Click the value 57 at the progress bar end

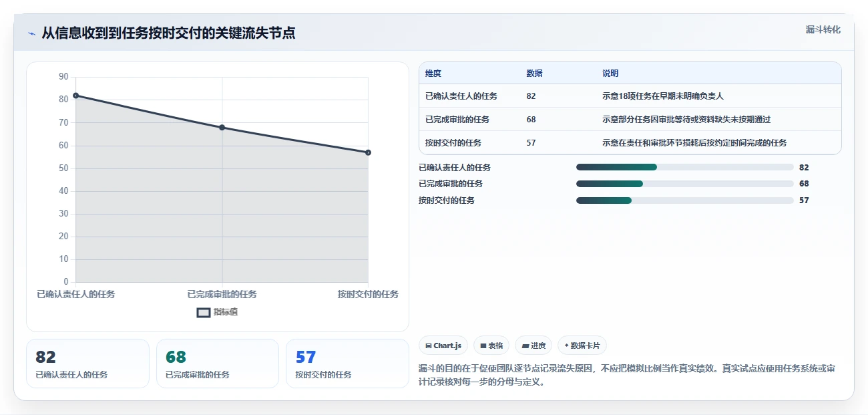tap(804, 200)
